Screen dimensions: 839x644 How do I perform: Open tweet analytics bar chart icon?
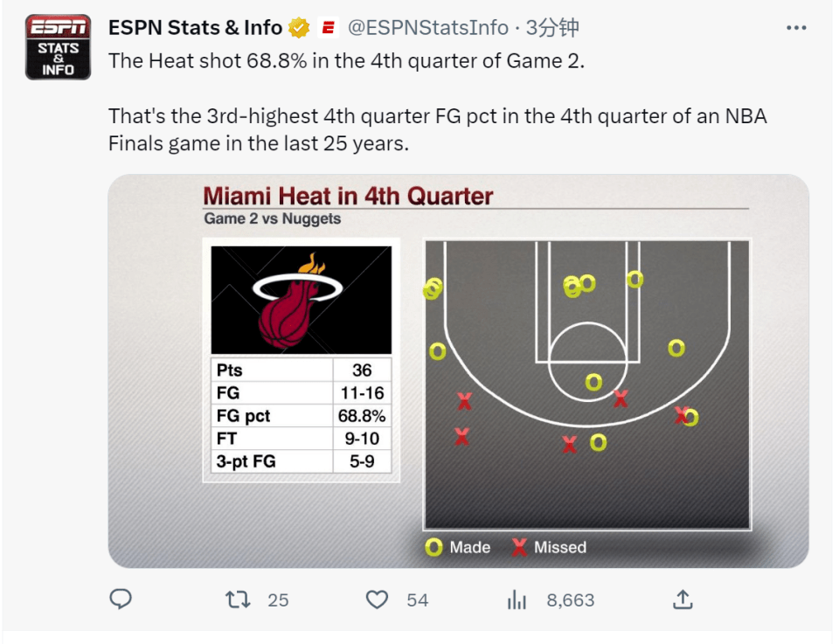pyautogui.click(x=517, y=599)
